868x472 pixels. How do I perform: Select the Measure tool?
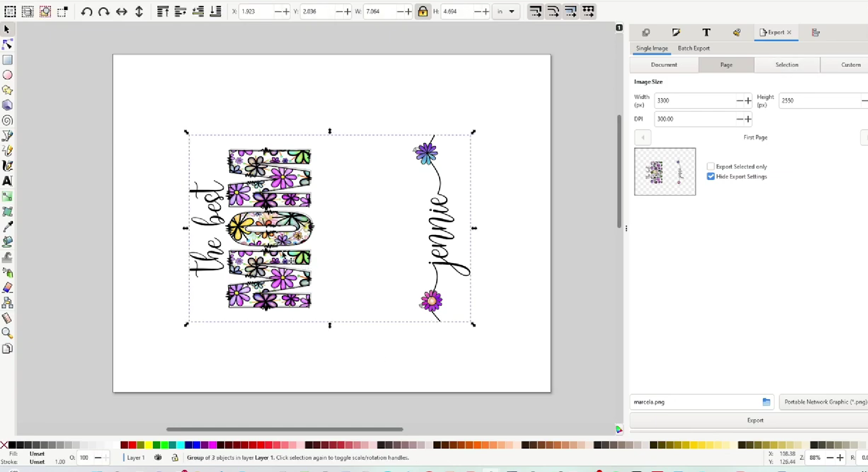click(8, 318)
